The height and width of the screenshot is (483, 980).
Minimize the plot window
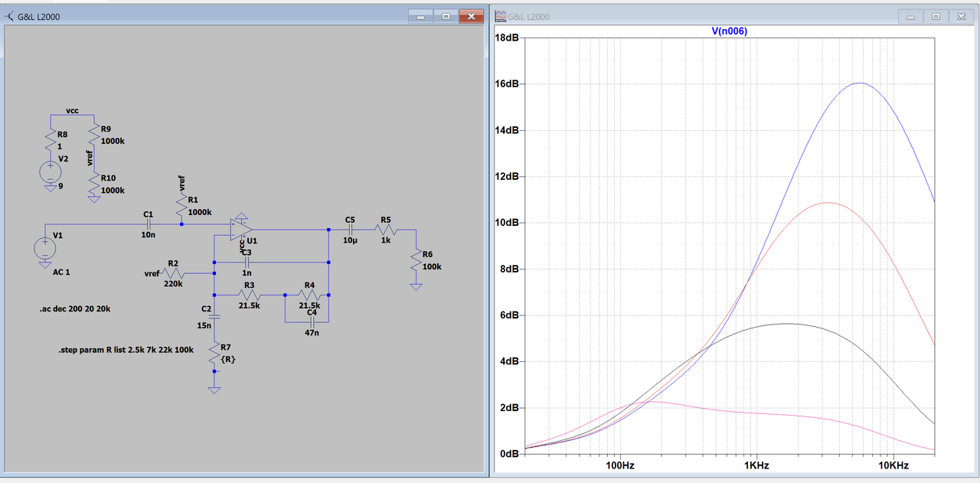[x=911, y=16]
